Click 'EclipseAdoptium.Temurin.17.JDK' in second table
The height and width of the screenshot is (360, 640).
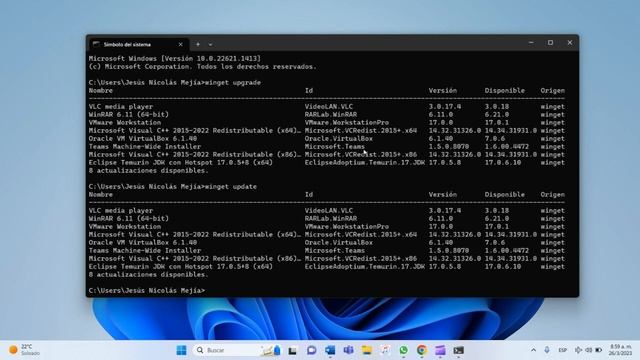[364, 267]
